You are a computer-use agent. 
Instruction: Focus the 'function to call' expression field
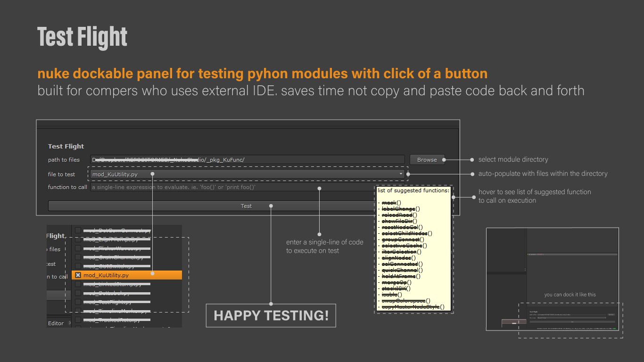pyautogui.click(x=231, y=187)
